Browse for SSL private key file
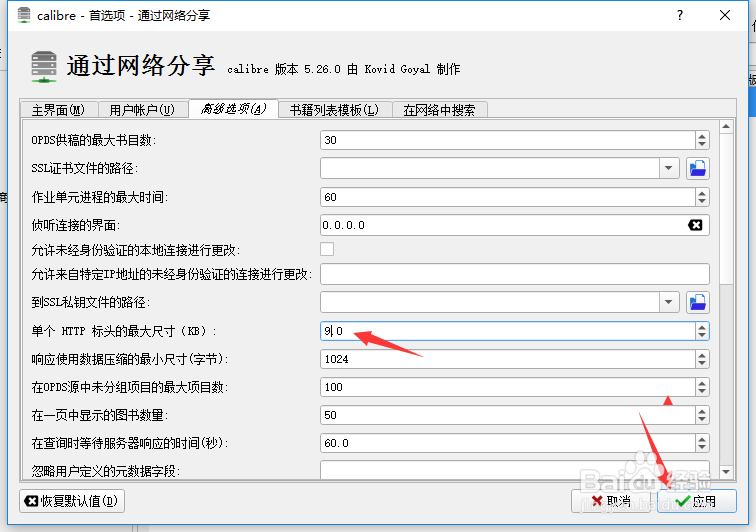Image resolution: width=756 pixels, height=532 pixels. [698, 302]
